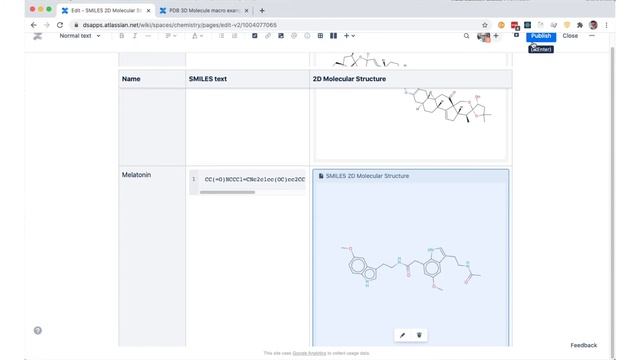
Task: Open the insert plus dropdown
Action: (x=349, y=36)
